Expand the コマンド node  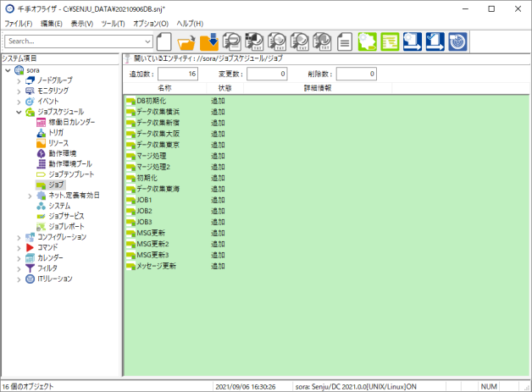[x=19, y=248]
